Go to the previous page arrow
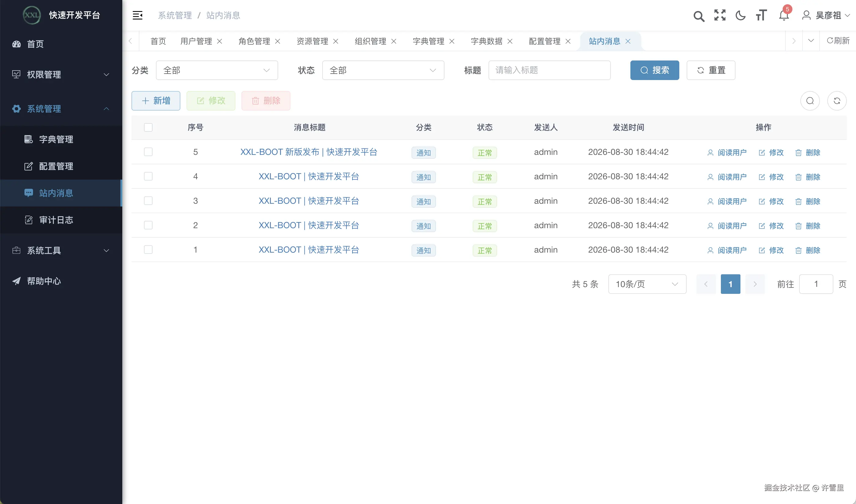Image resolution: width=856 pixels, height=504 pixels. [x=706, y=284]
